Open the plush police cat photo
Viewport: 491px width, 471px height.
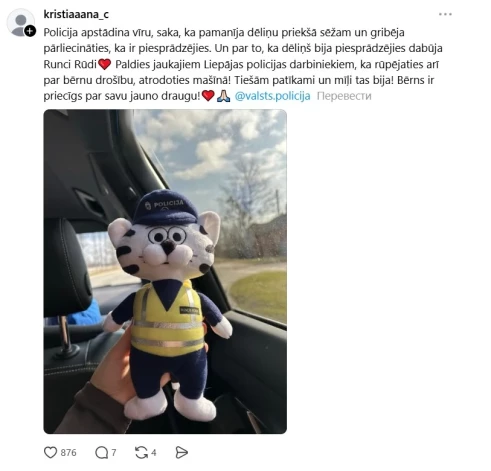tap(165, 271)
